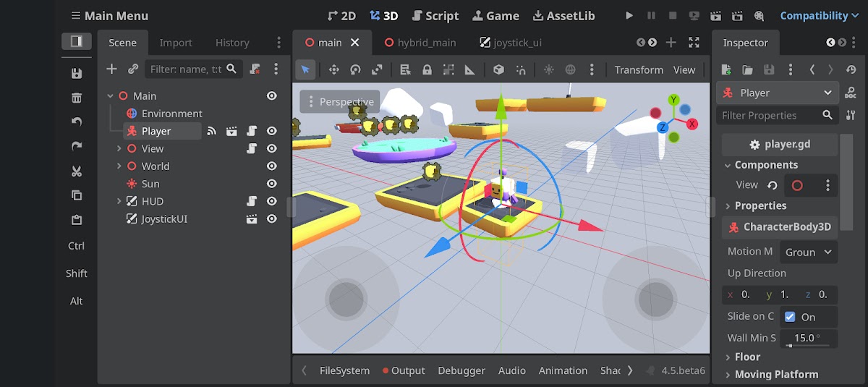Uncheck the Slide on Ceiling checkbox
Screen dimensions: 868x387
click(790, 317)
